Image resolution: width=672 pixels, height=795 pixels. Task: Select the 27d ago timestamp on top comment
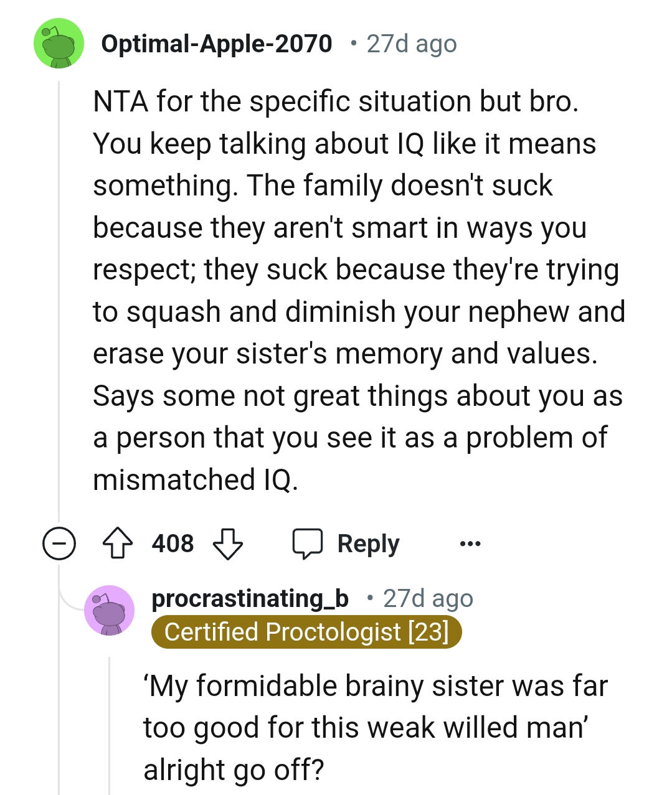pyautogui.click(x=409, y=44)
